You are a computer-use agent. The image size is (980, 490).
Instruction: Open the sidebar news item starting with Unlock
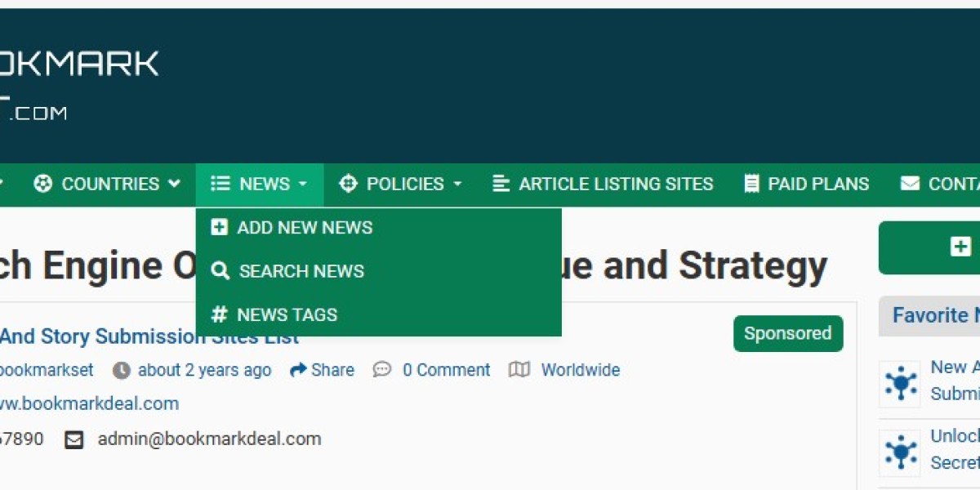(x=955, y=449)
